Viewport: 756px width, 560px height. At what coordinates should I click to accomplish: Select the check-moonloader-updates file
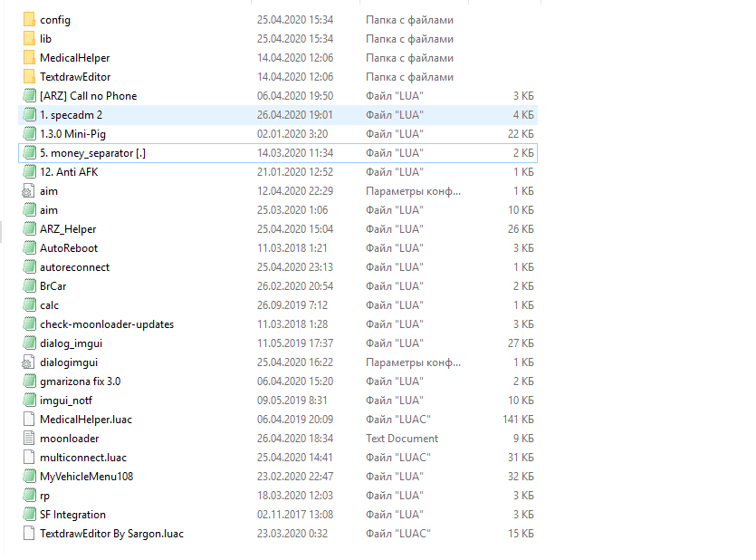tap(107, 324)
